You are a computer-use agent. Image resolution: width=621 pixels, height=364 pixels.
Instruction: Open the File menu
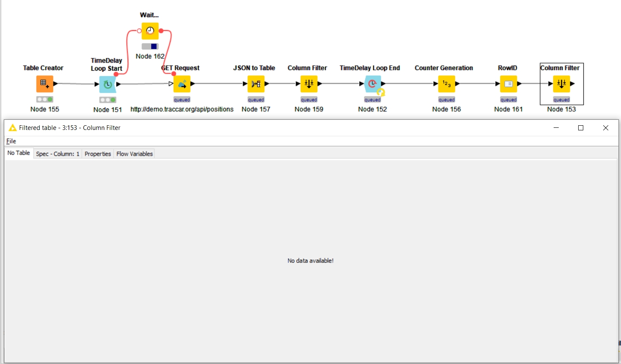(11, 141)
